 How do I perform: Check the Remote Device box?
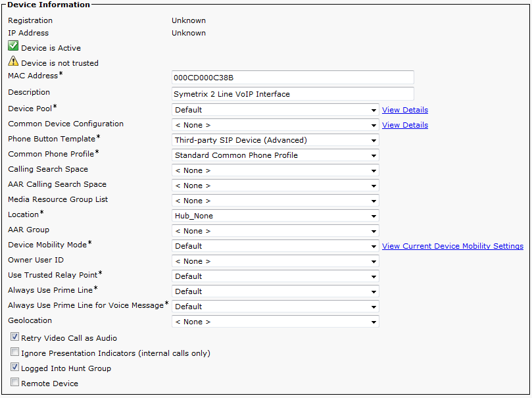[x=14, y=382]
